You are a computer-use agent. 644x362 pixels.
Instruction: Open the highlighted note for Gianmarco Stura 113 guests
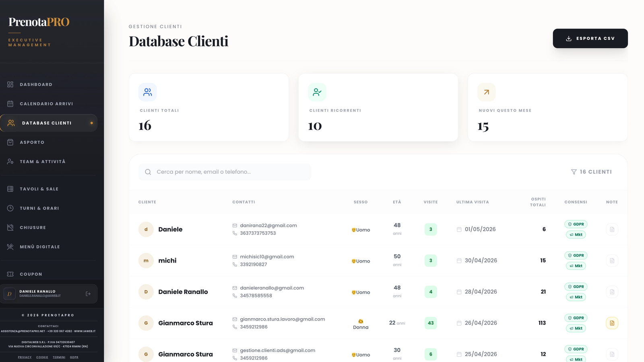pos(612,323)
